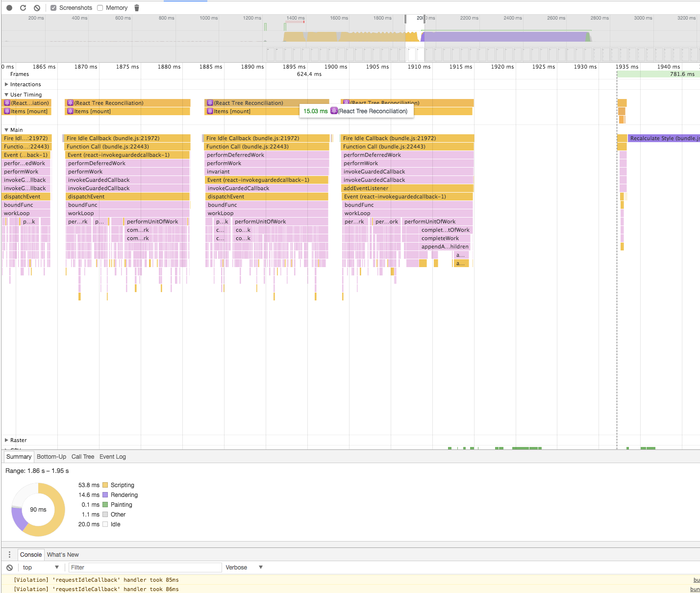Expand the Raster track

coord(6,440)
